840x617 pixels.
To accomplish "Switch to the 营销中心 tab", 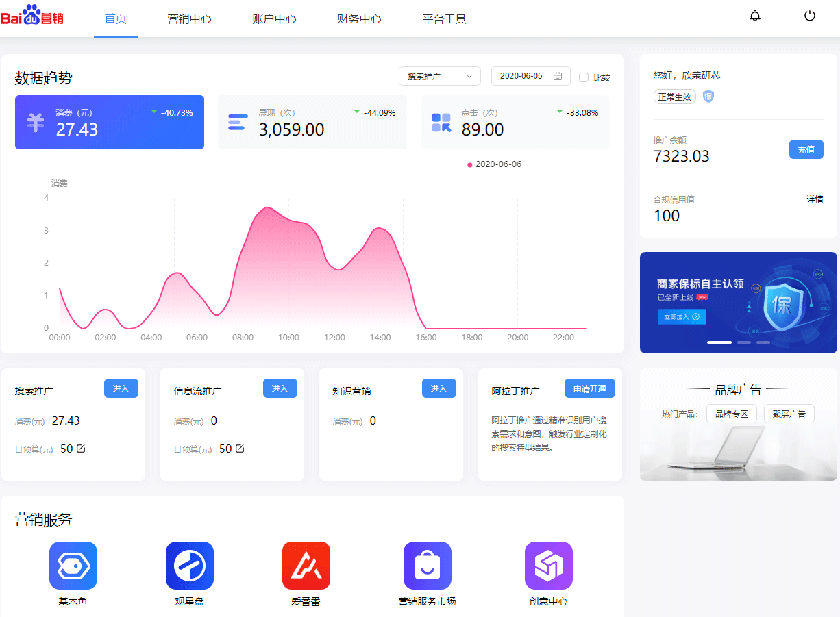I will pos(190,19).
